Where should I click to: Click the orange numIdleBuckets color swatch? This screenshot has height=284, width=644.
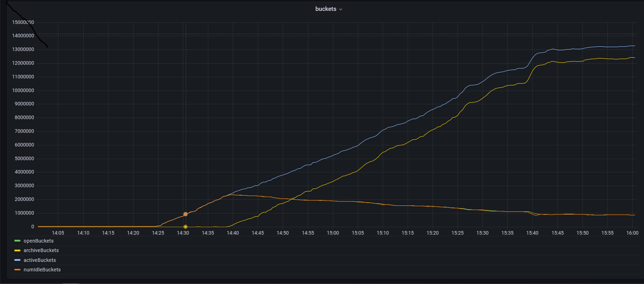pos(17,270)
